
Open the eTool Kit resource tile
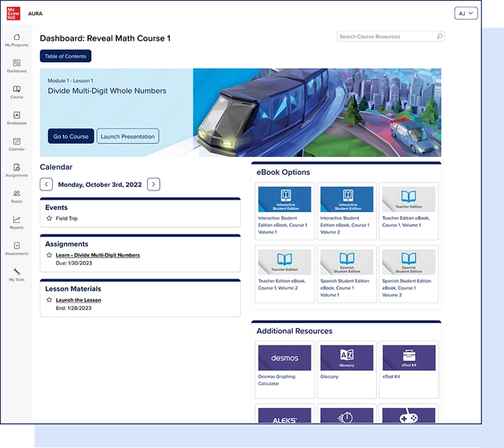click(x=408, y=370)
